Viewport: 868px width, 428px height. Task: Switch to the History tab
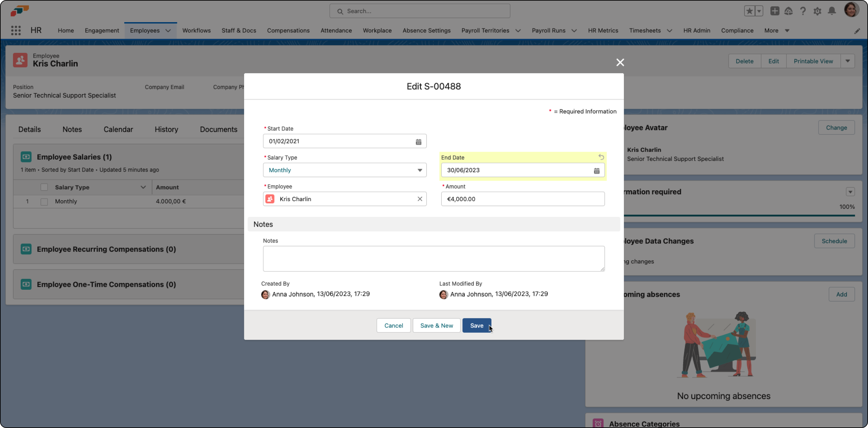(167, 129)
